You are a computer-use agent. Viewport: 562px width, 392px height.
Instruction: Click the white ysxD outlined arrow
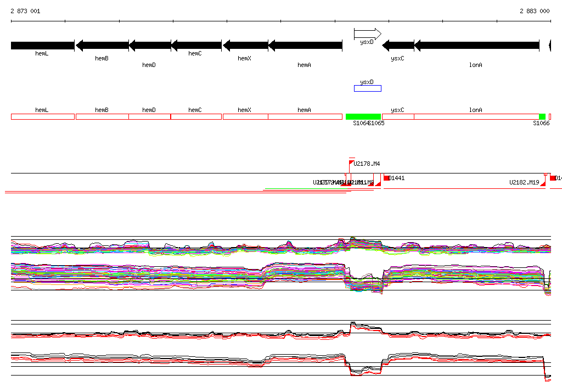tap(367, 34)
